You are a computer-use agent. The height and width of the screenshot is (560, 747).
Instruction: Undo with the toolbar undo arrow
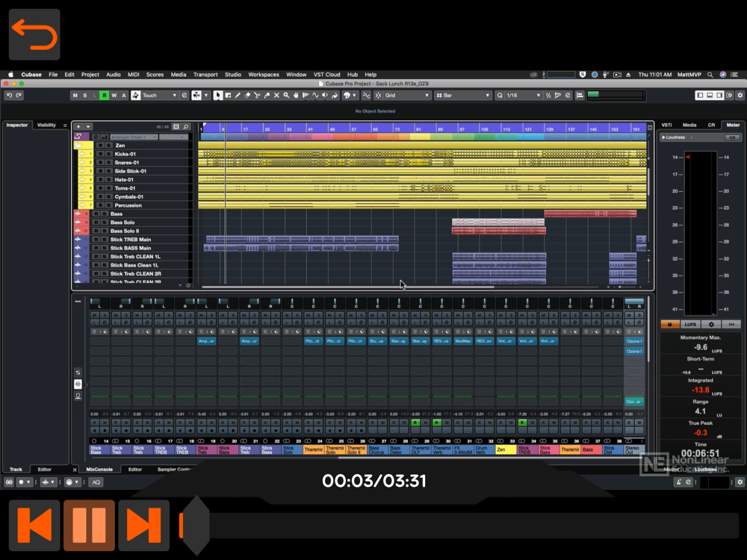pos(9,96)
